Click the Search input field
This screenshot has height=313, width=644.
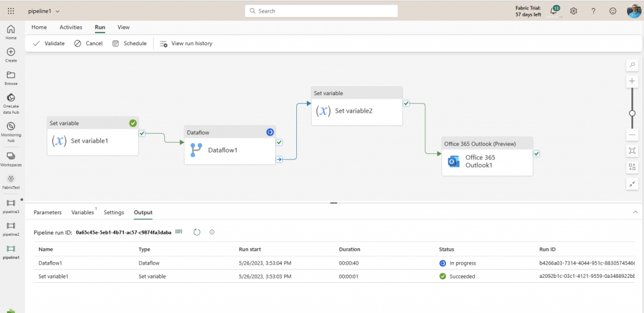click(321, 11)
